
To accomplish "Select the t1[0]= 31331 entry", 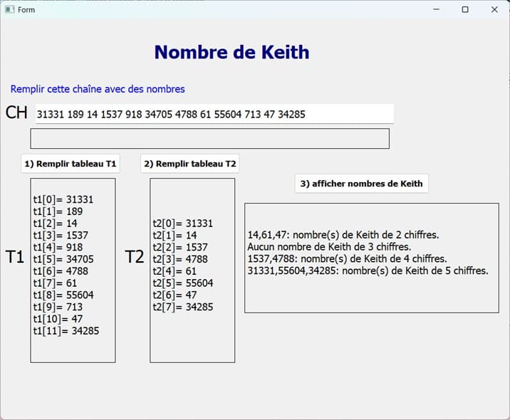I will (x=63, y=200).
